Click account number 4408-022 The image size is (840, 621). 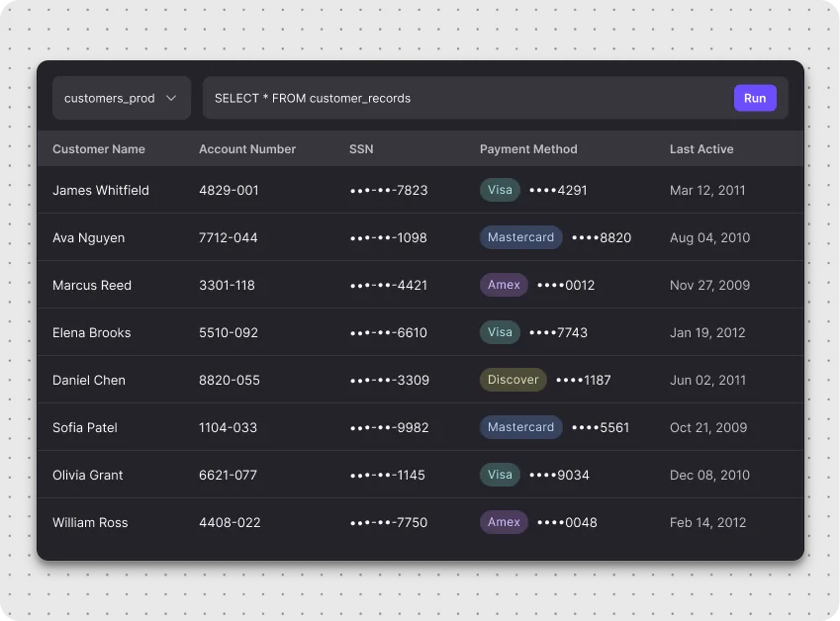230,522
